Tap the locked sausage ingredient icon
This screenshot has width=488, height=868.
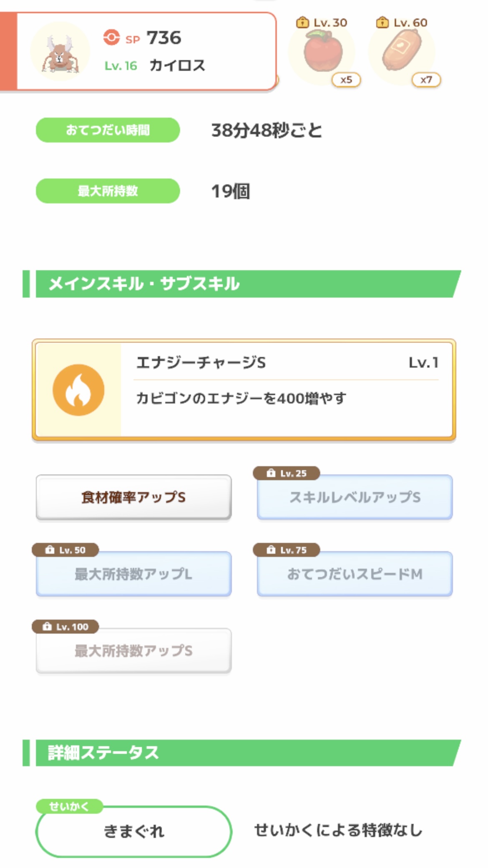coord(402,53)
